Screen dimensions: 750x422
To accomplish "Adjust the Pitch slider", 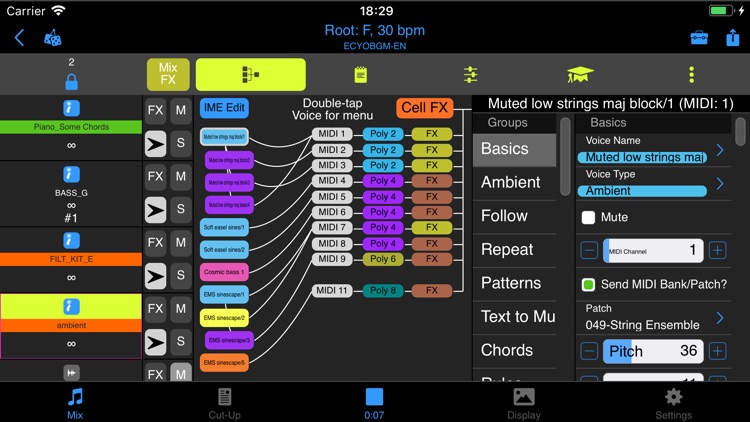I will tap(653, 351).
